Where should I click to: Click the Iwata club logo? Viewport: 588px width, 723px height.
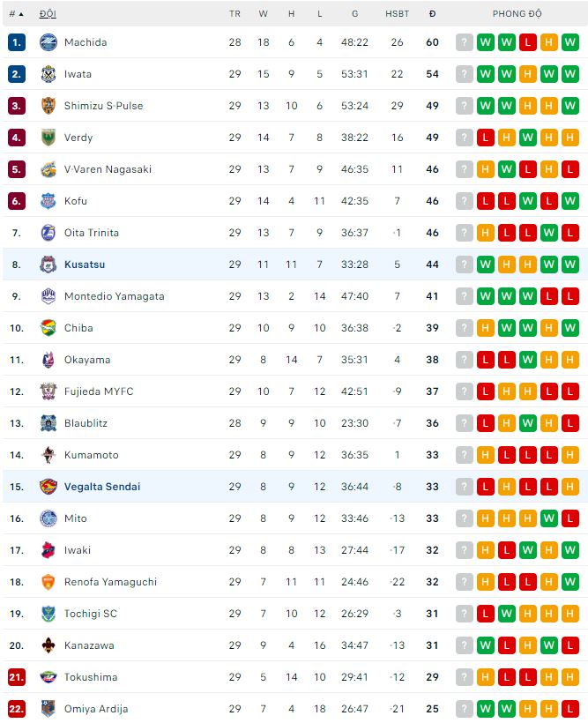(48, 74)
